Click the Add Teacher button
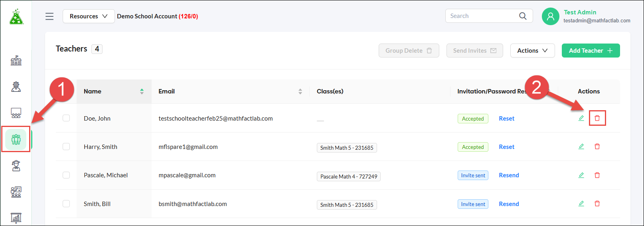The width and height of the screenshot is (644, 226). click(591, 51)
